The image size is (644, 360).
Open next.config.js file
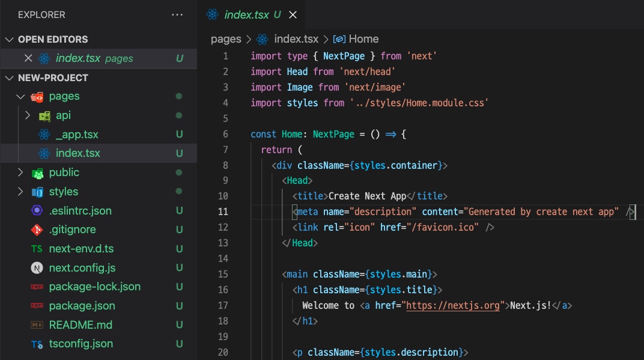[82, 268]
